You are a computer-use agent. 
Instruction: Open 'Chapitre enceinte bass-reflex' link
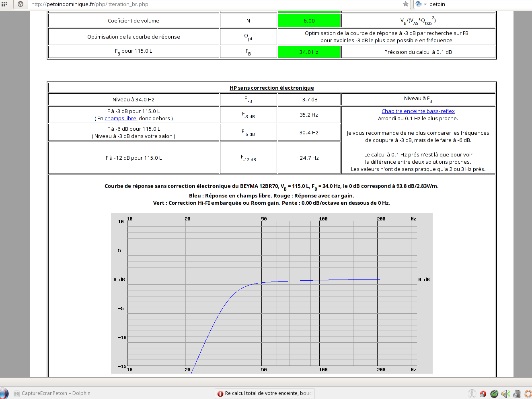pyautogui.click(x=418, y=111)
